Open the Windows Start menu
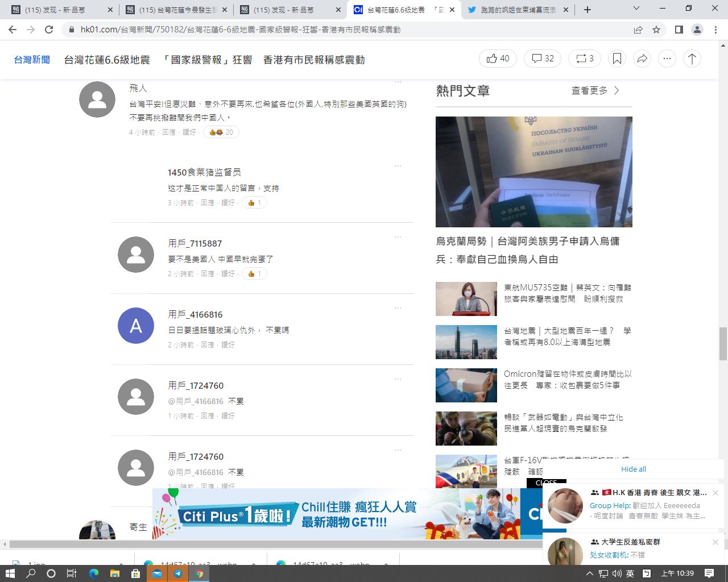 pyautogui.click(x=10, y=573)
